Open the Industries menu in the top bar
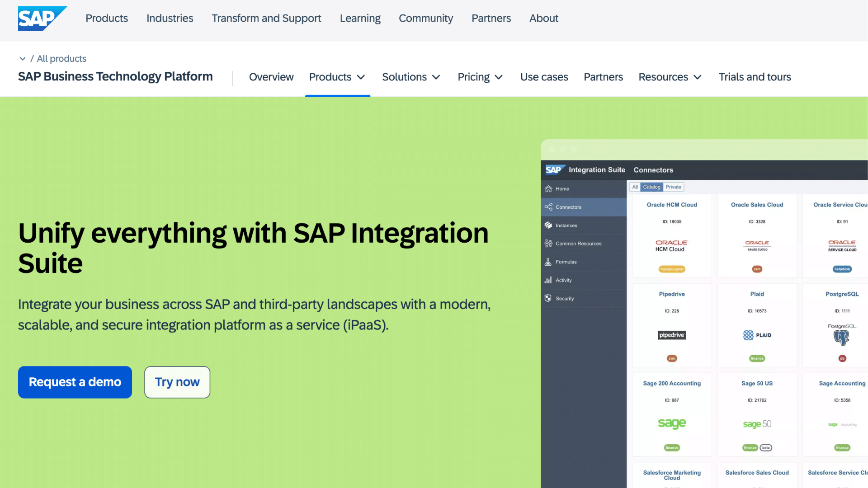Screen dimensions: 868x488 [170, 19]
